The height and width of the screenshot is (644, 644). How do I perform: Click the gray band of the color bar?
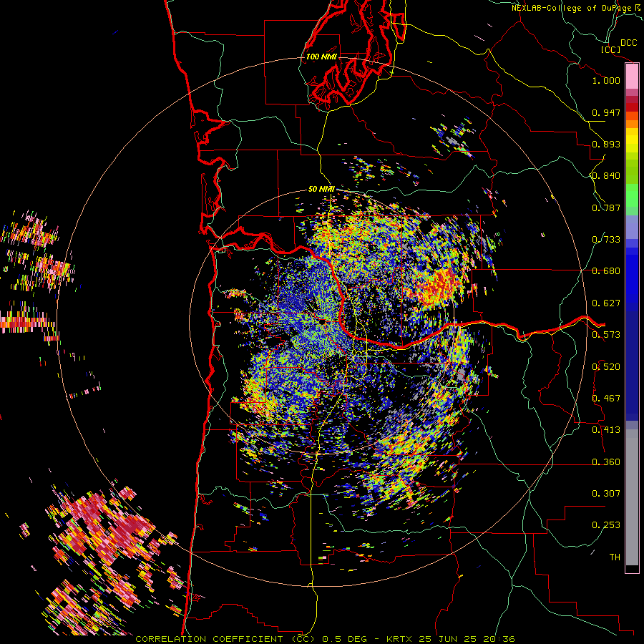632,497
